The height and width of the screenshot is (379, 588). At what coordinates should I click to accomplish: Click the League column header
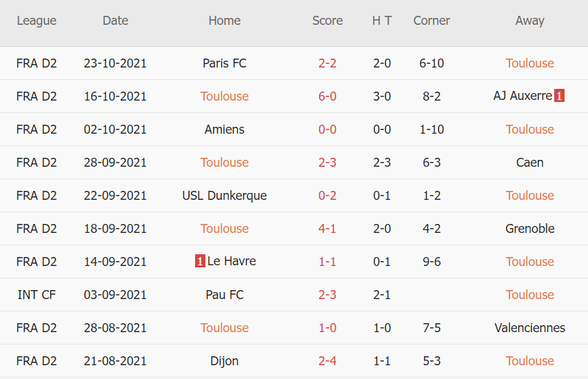(37, 21)
